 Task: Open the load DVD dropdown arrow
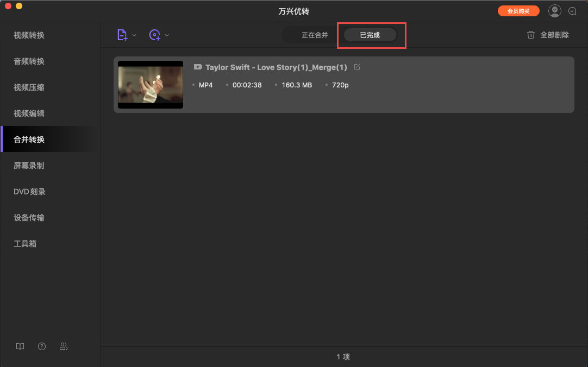pyautogui.click(x=167, y=35)
